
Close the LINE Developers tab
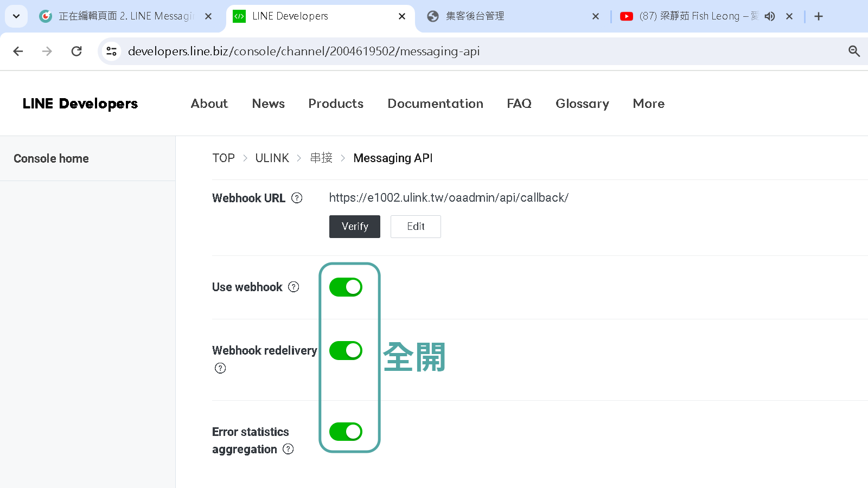click(402, 16)
